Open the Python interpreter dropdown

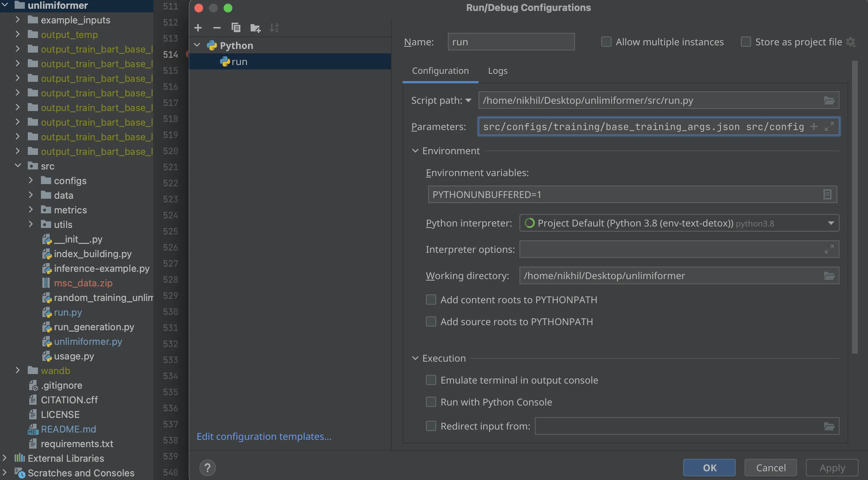[831, 223]
